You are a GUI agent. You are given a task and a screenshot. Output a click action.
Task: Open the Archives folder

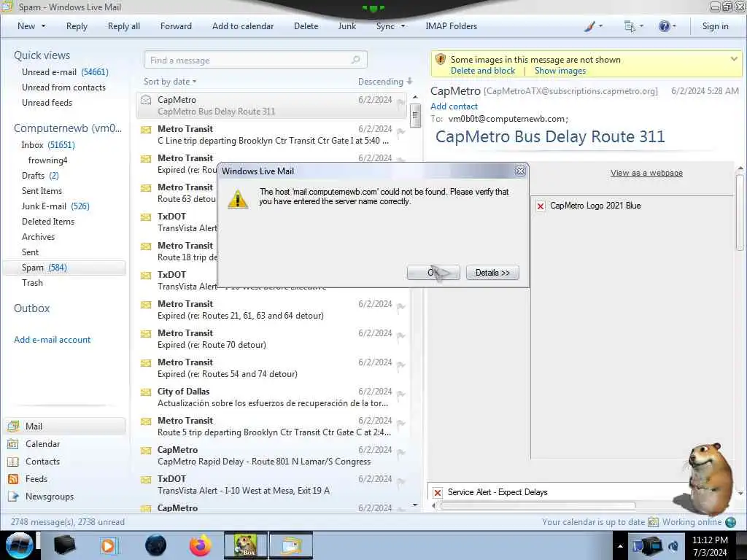(x=38, y=237)
